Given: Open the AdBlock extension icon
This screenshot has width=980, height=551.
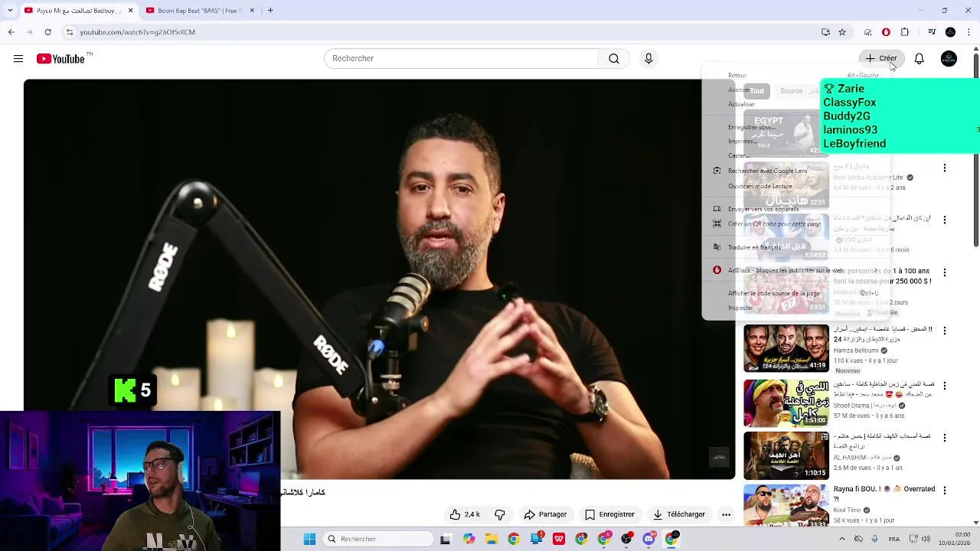Looking at the screenshot, I should pyautogui.click(x=886, y=32).
